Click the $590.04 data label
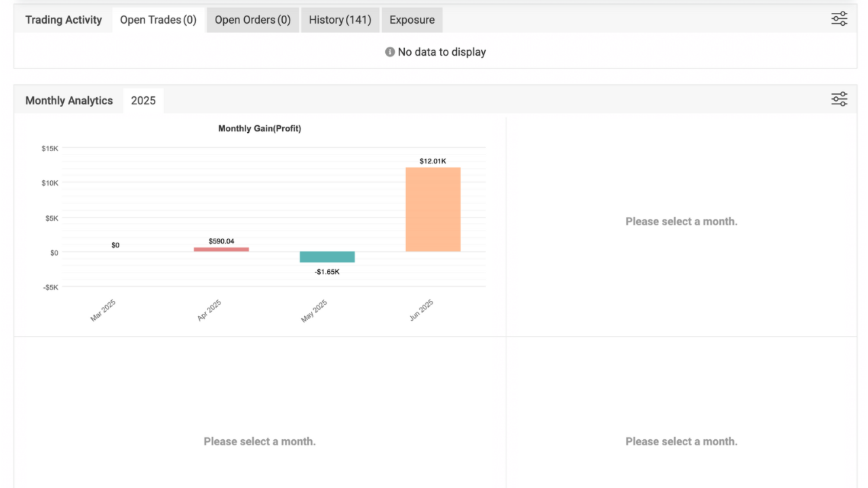This screenshot has width=868, height=488. pyautogui.click(x=222, y=241)
